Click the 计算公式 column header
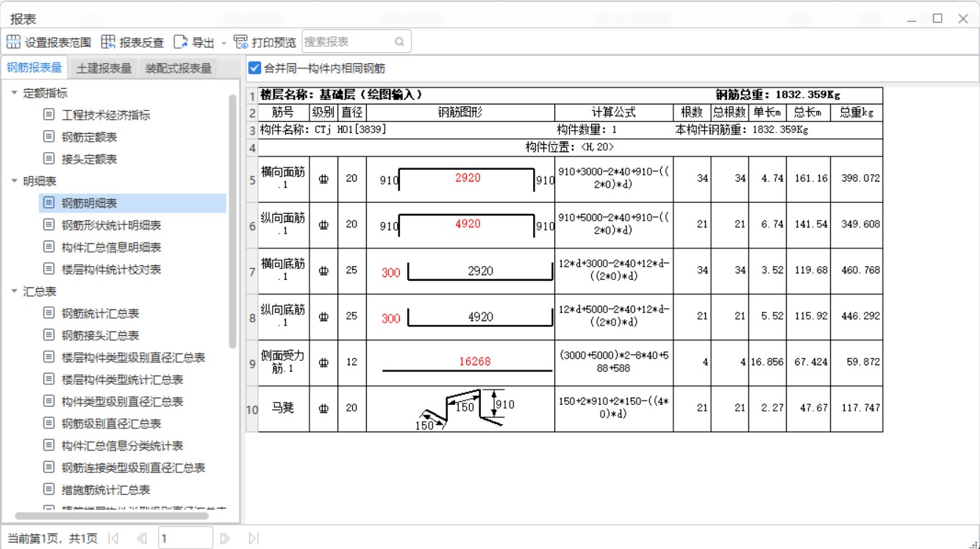 pos(614,113)
